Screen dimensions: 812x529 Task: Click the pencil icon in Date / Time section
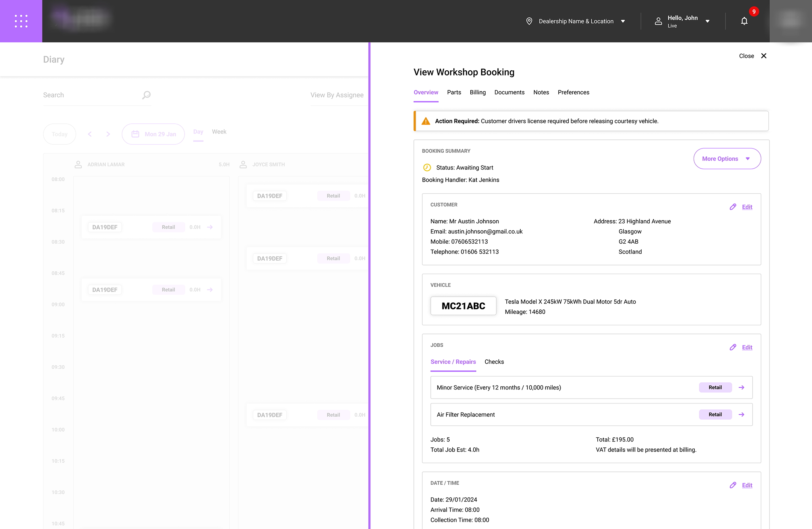tap(733, 485)
